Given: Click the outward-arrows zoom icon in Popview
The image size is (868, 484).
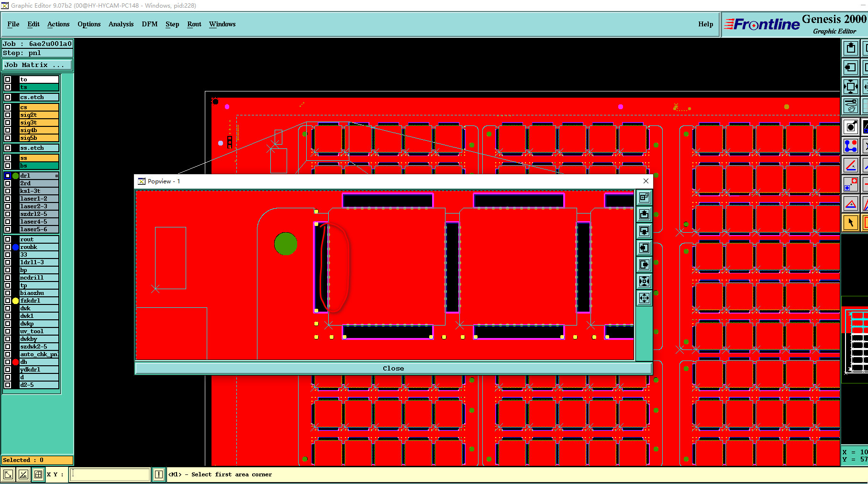Looking at the screenshot, I should click(645, 298).
